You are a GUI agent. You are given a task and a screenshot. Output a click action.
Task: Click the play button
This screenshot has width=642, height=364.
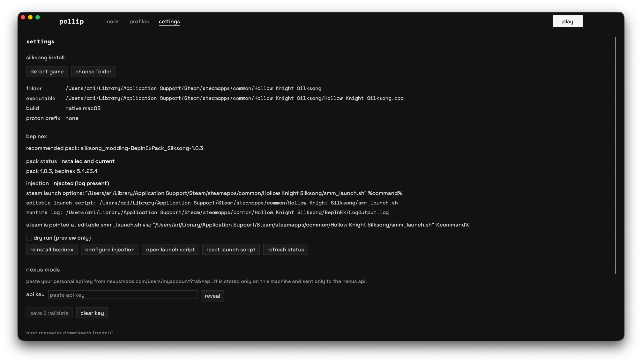(567, 21)
